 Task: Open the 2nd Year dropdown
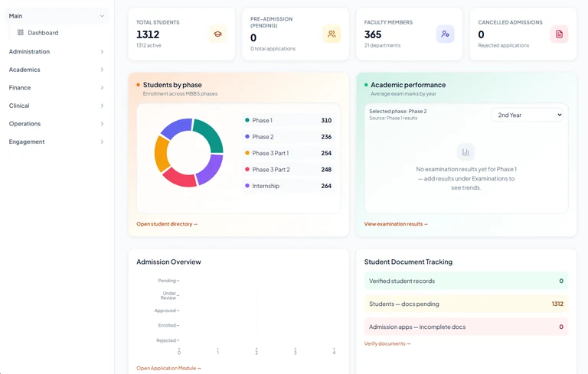528,115
